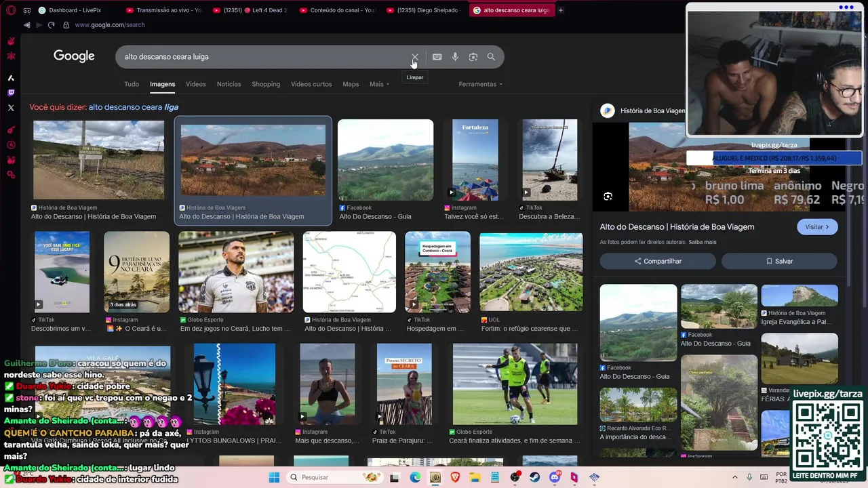Switch to the Dashboard - LivePix browser tab

pyautogui.click(x=75, y=10)
